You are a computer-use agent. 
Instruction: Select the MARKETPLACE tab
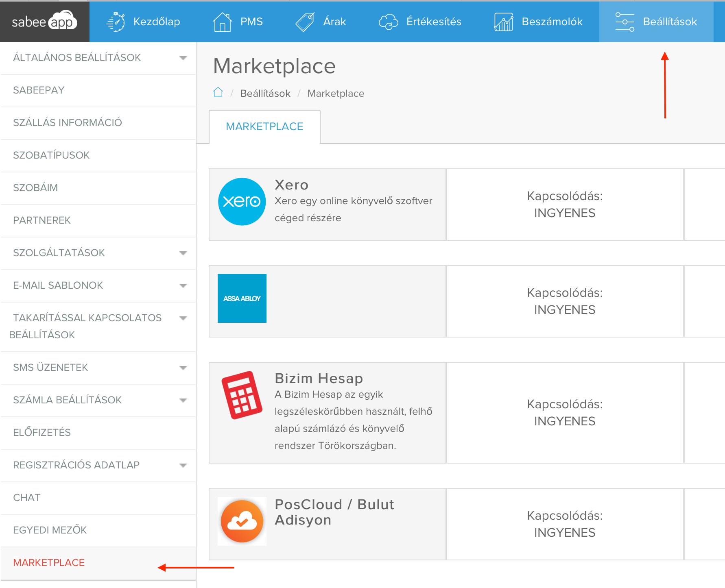(x=264, y=126)
